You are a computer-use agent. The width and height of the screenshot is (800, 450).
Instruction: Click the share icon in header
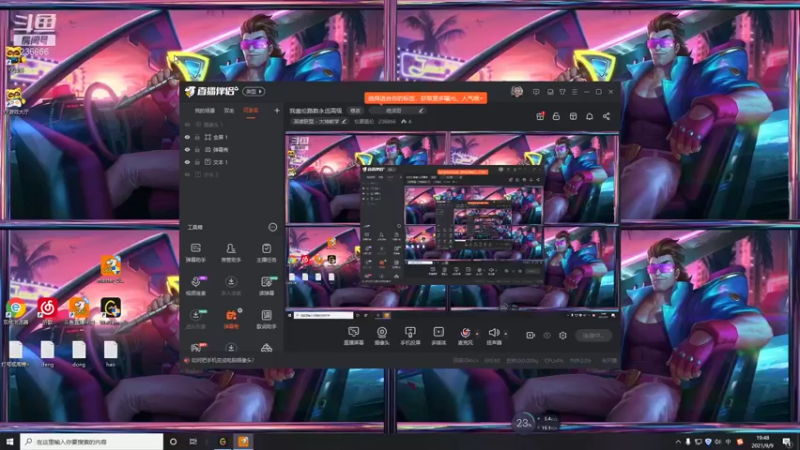pyautogui.click(x=606, y=116)
